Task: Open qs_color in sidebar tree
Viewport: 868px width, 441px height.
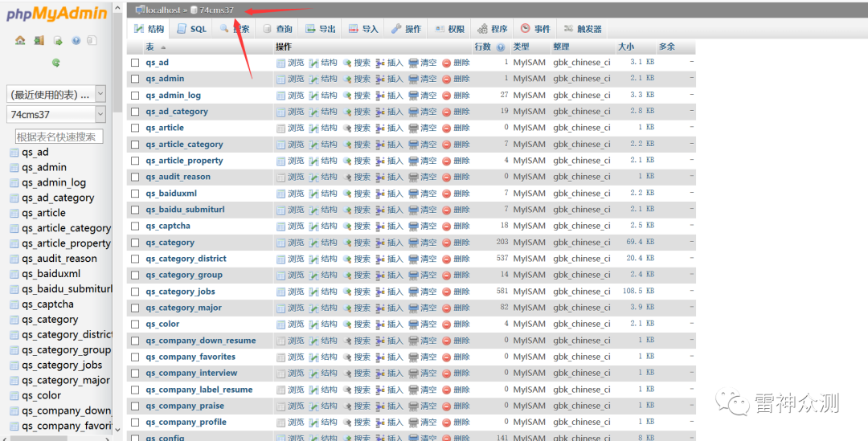Action: click(x=42, y=396)
